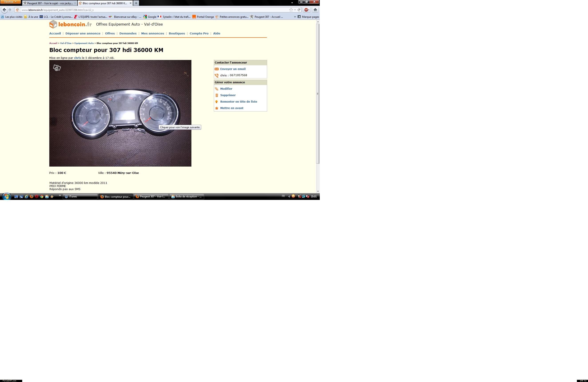Click the Windows Start orb
The image size is (588, 382).
pos(6,197)
